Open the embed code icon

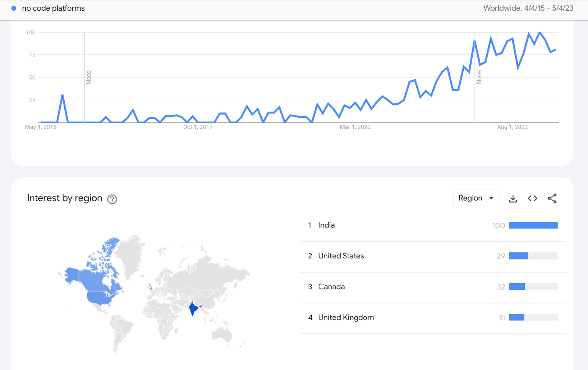(533, 198)
